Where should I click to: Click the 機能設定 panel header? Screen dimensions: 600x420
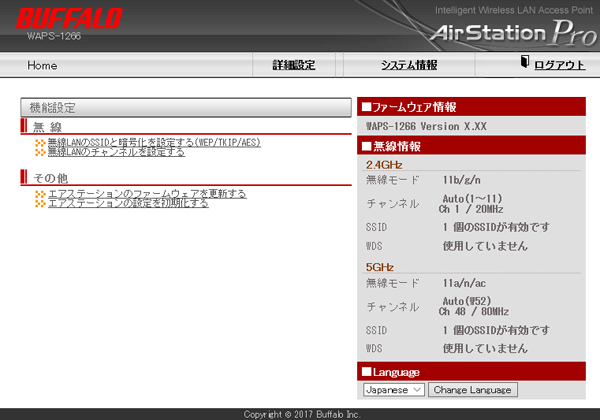tap(185, 107)
